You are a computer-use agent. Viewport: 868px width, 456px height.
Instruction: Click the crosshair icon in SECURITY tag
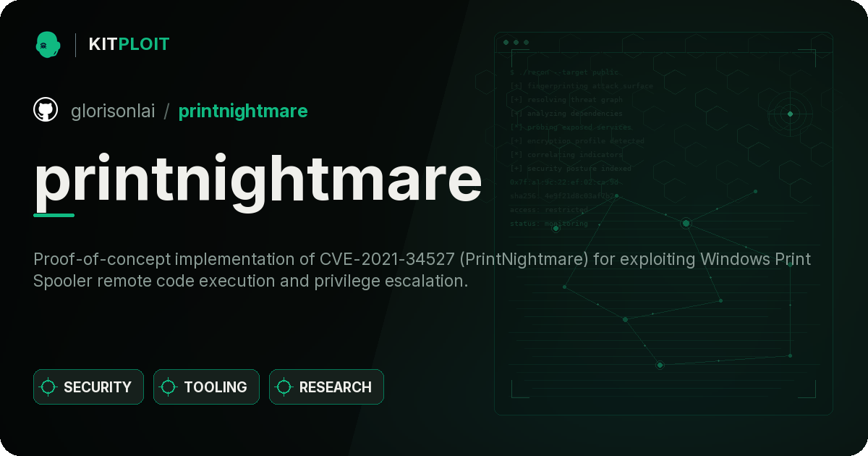click(48, 387)
